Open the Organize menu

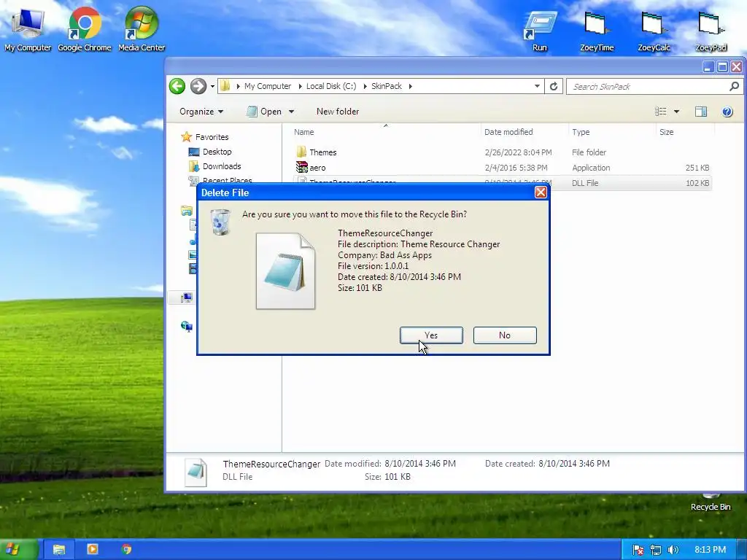[201, 112]
